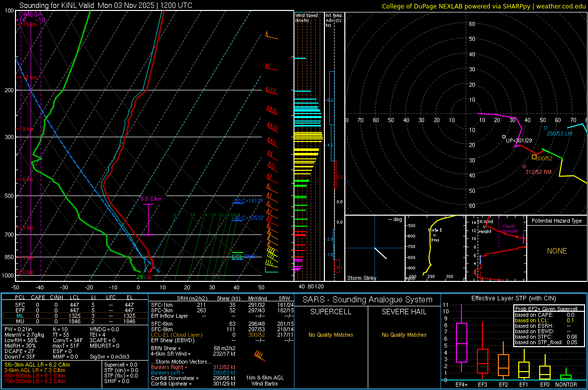Click the "EF2" axis label
The image size is (588, 390).
(x=503, y=385)
